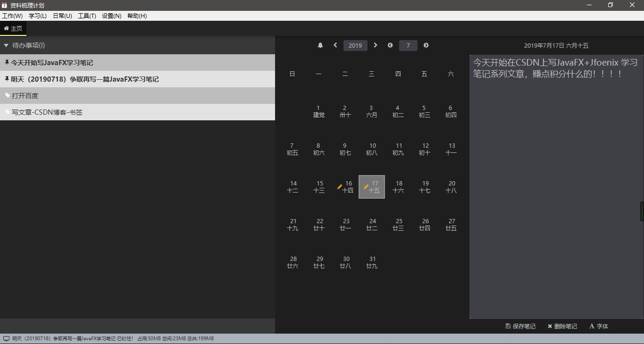
Task: Open the 日常(U) menu
Action: point(62,16)
